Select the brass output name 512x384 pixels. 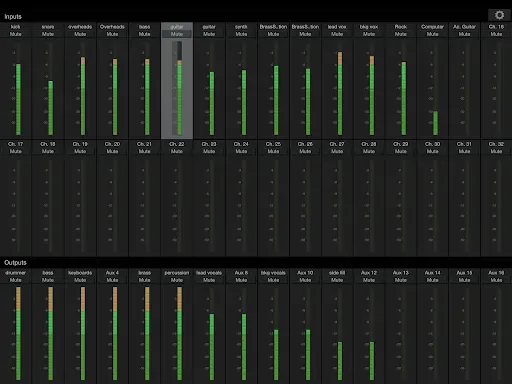click(145, 273)
